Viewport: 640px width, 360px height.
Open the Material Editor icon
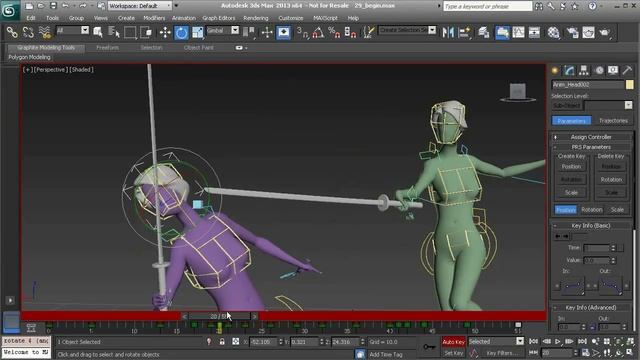pos(553,32)
